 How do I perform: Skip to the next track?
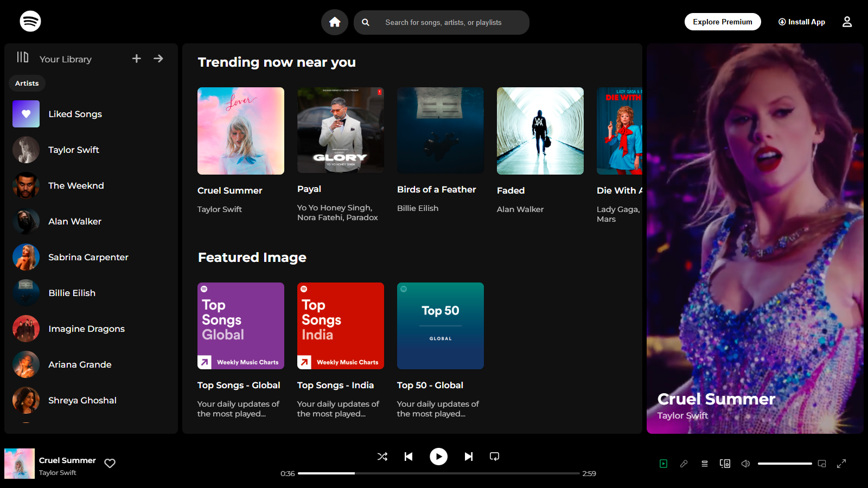tap(469, 457)
